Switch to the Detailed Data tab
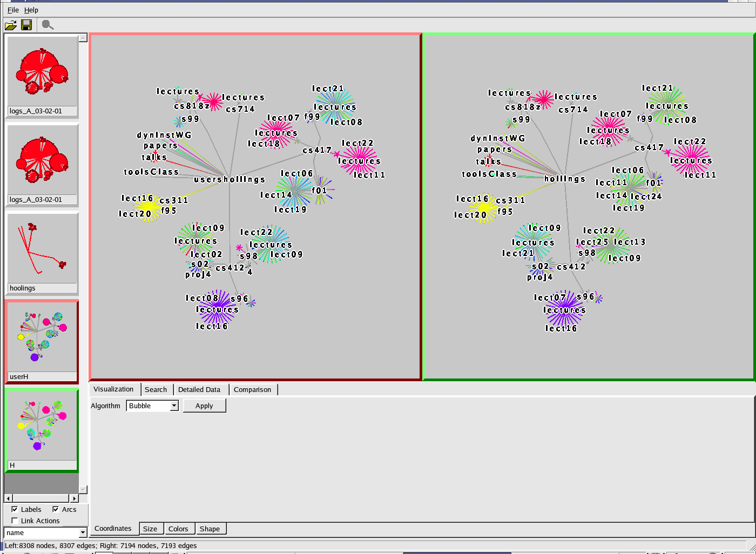Image resolution: width=756 pixels, height=554 pixels. tap(199, 389)
